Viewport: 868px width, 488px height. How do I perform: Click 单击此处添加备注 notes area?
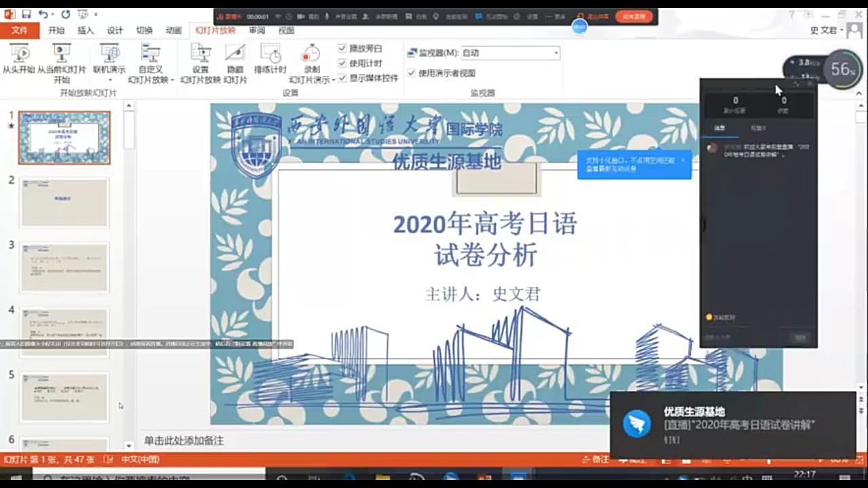click(x=184, y=441)
